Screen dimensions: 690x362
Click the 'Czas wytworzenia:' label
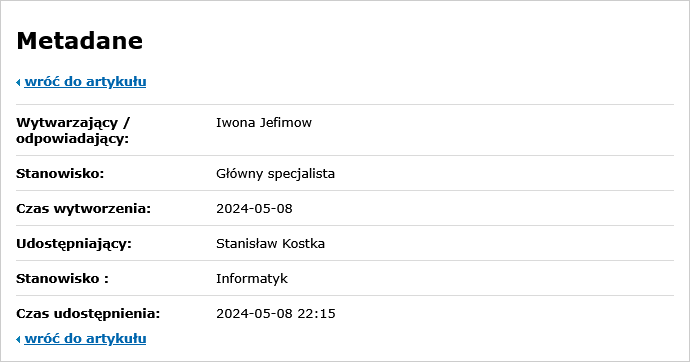(84, 208)
